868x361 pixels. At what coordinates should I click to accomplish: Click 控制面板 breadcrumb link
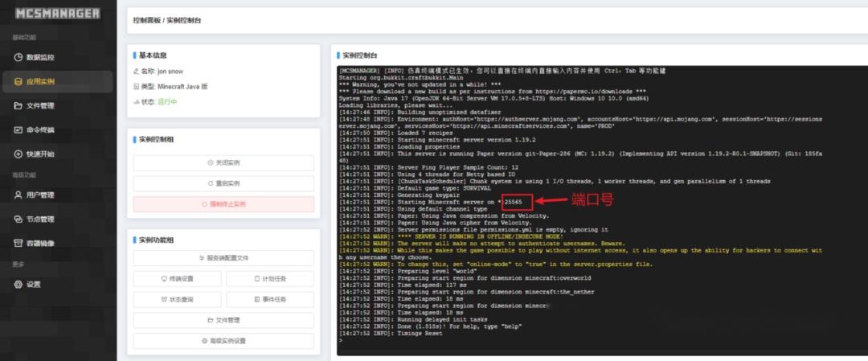tap(147, 20)
